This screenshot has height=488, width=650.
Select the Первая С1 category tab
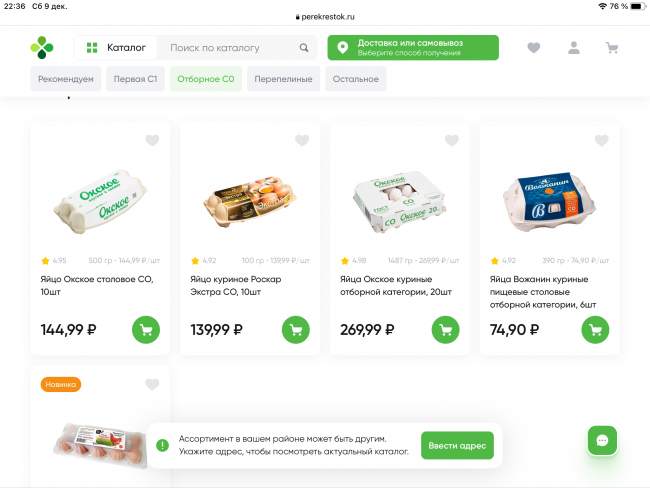(135, 79)
